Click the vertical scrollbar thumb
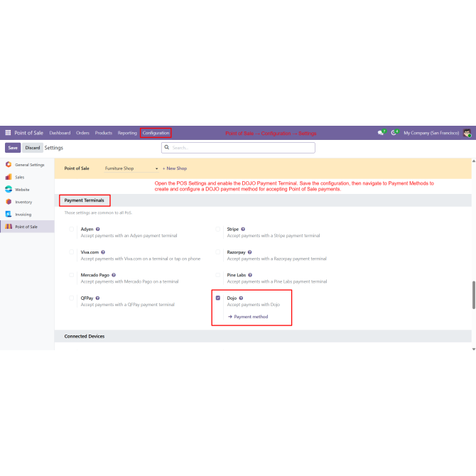This screenshot has height=476, width=476. (x=474, y=295)
